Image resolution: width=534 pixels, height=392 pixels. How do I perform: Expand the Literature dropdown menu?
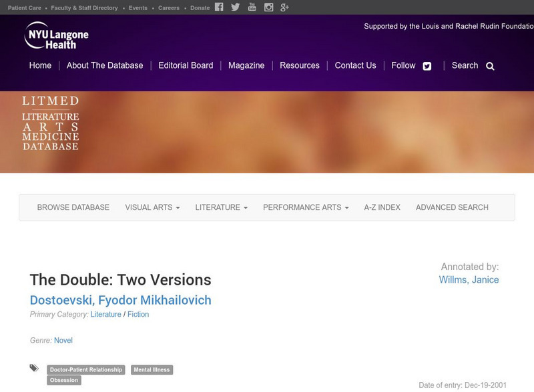click(x=222, y=207)
